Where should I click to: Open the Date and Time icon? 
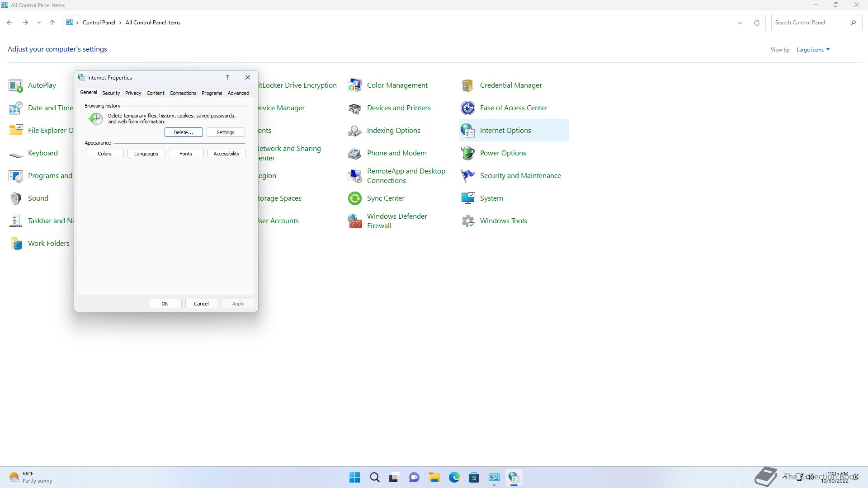coord(16,108)
